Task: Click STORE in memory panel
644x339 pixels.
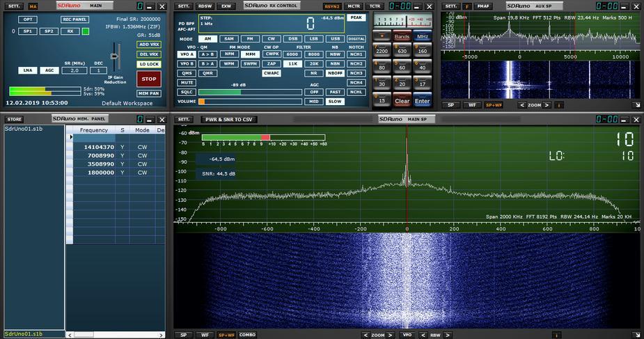Action: [14, 120]
